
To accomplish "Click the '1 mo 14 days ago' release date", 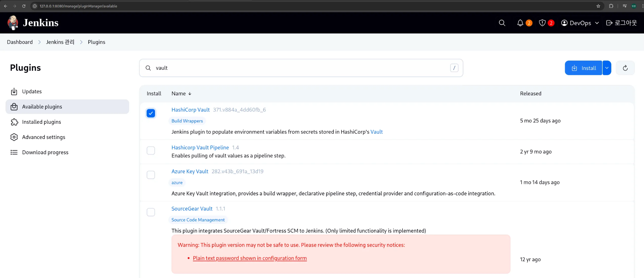I will click(x=540, y=182).
